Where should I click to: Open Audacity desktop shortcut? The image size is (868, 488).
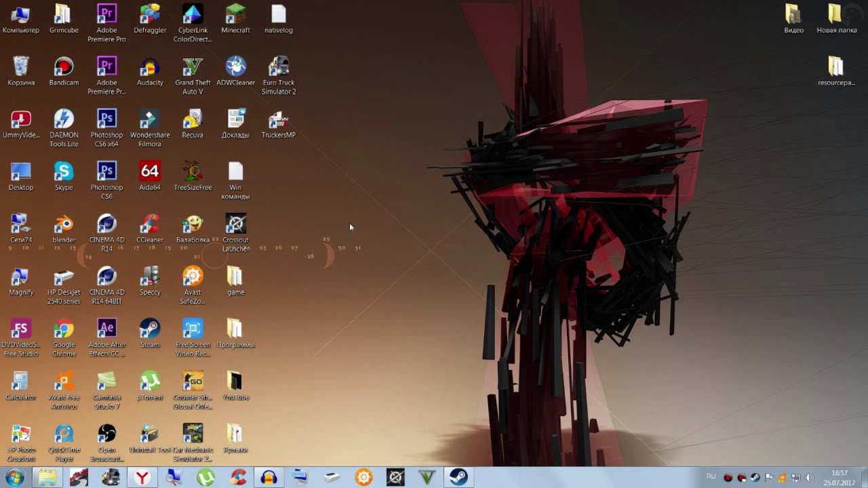(150, 72)
